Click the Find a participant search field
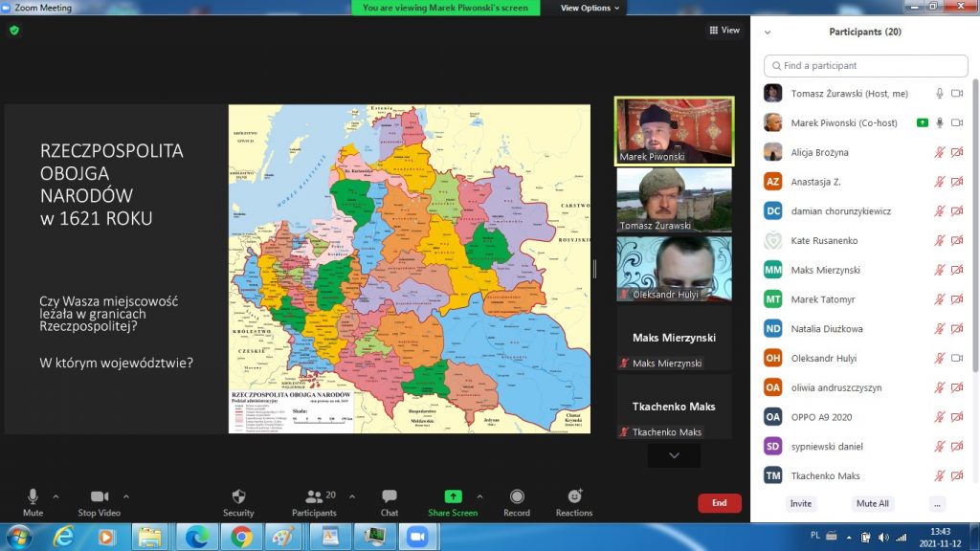The width and height of the screenshot is (980, 551). (865, 66)
